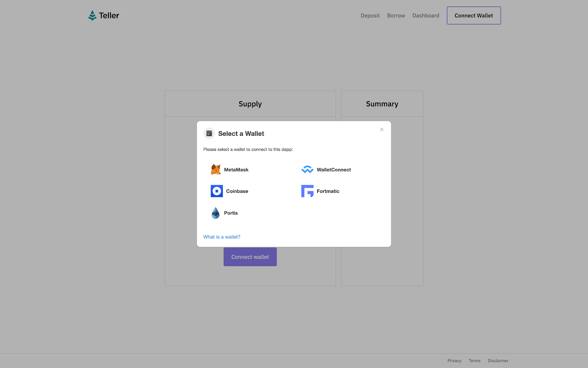Choose the Fortmatic wallet label
Image resolution: width=588 pixels, height=368 pixels.
(x=328, y=191)
